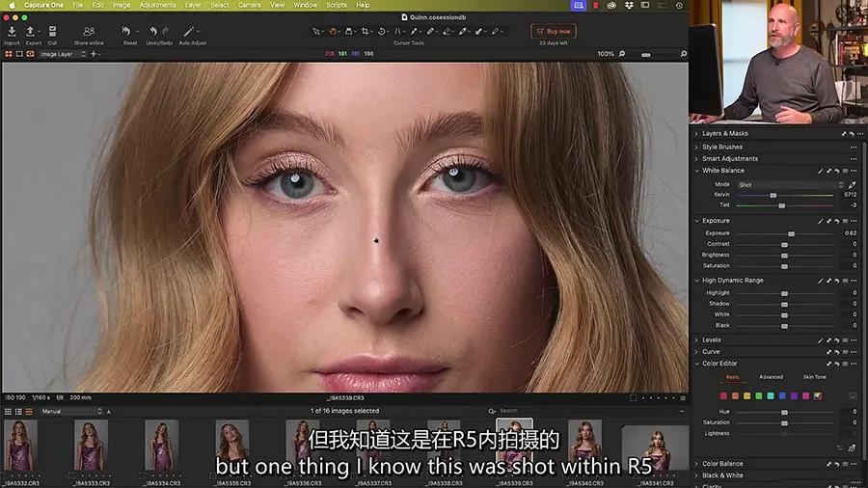Click the Buy now button

coord(554,31)
